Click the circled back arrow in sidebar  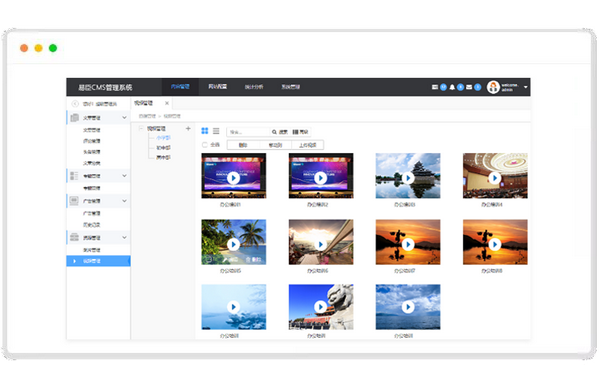pos(75,104)
